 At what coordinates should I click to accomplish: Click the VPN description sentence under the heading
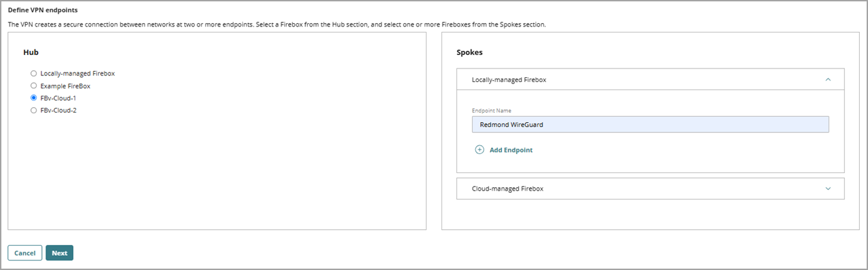(x=277, y=24)
